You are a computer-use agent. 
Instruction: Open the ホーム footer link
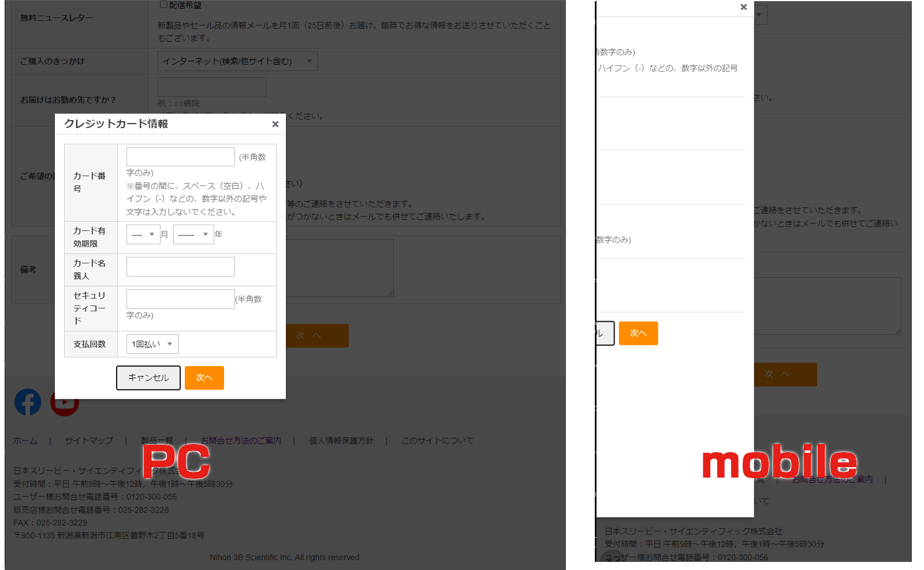click(25, 441)
